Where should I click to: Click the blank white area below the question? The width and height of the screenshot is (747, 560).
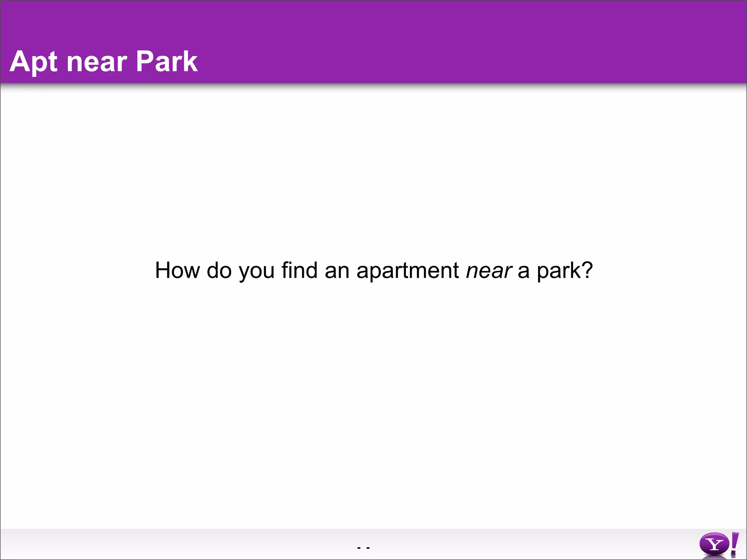pyautogui.click(x=373, y=401)
